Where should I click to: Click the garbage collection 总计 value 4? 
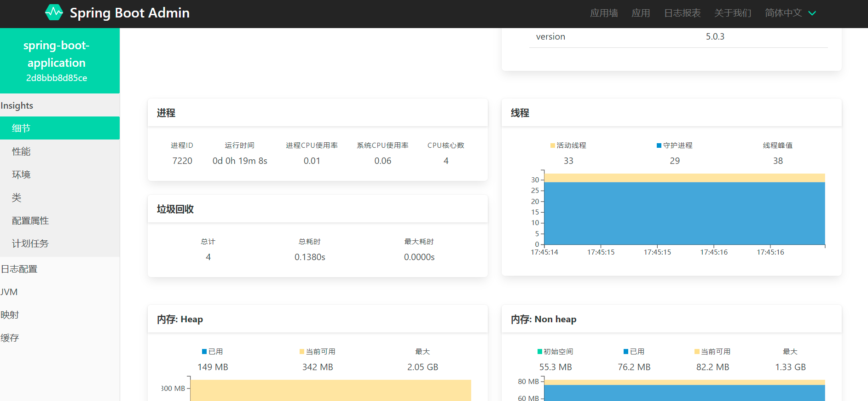[x=208, y=257]
